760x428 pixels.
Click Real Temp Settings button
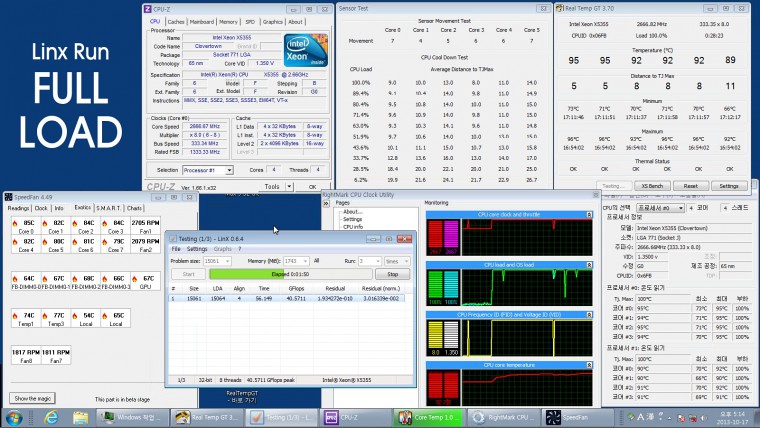pyautogui.click(x=728, y=186)
